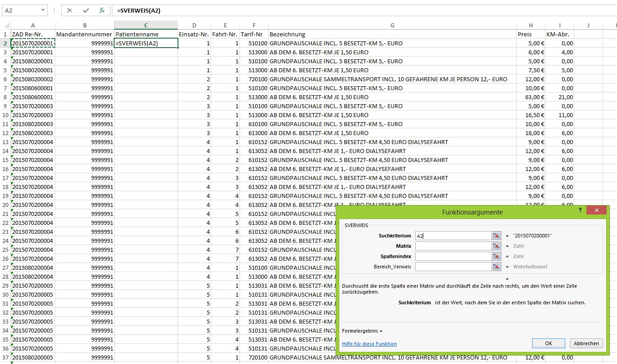Click the help question mark in dialog title
Viewport: 617px width, 364px height.
point(580,211)
